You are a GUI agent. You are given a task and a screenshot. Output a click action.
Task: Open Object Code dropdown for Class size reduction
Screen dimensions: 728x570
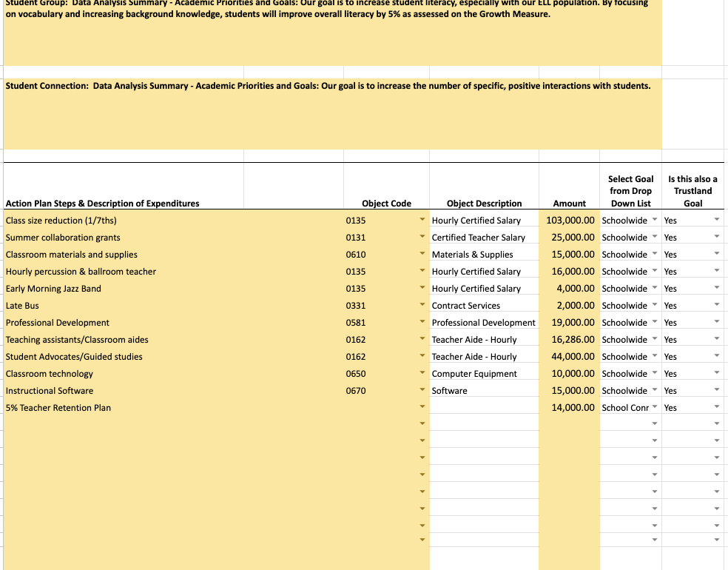pos(422,219)
